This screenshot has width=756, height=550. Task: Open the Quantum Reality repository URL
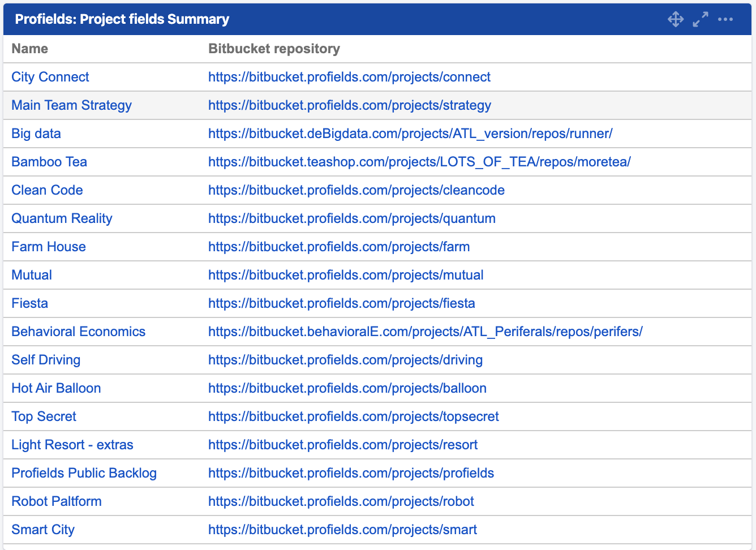[x=351, y=218]
